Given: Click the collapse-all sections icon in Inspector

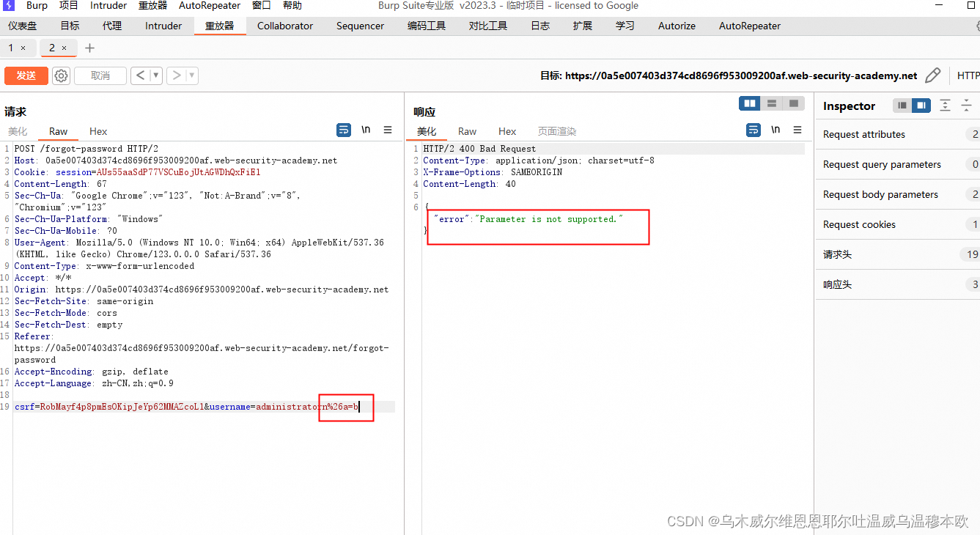Looking at the screenshot, I should (x=966, y=106).
